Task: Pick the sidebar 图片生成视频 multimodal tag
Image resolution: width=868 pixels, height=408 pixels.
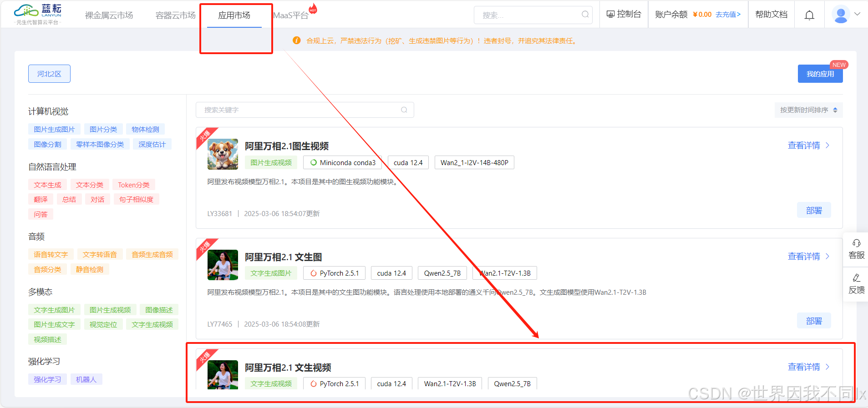Action: click(110, 310)
